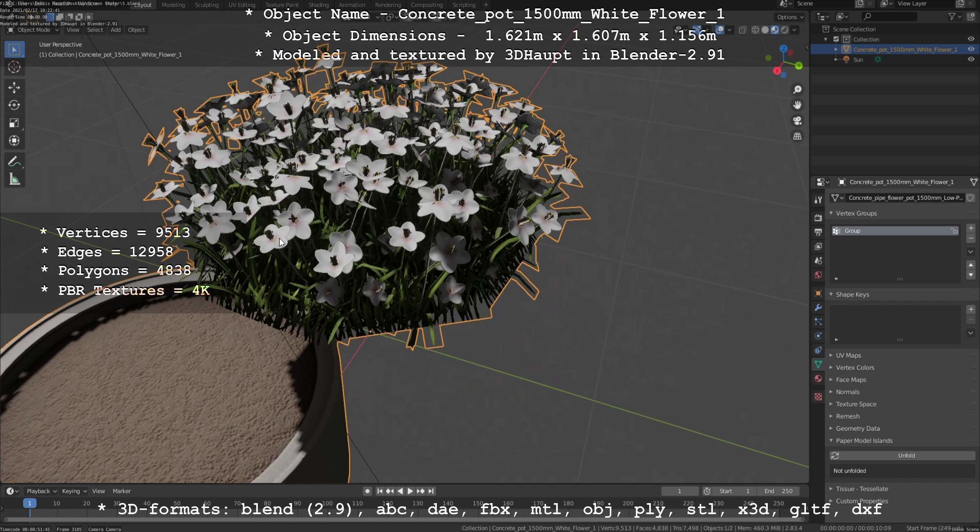Click the viewport zoom magnifier icon

click(x=797, y=89)
